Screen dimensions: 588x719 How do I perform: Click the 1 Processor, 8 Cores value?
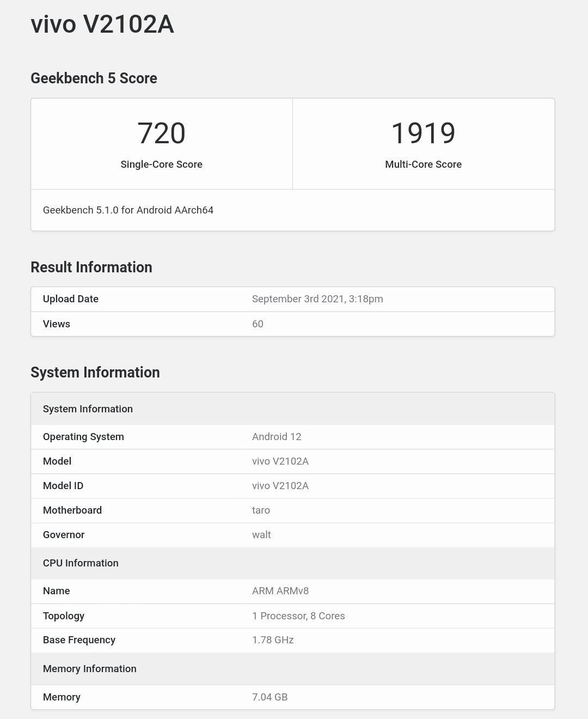(298, 616)
